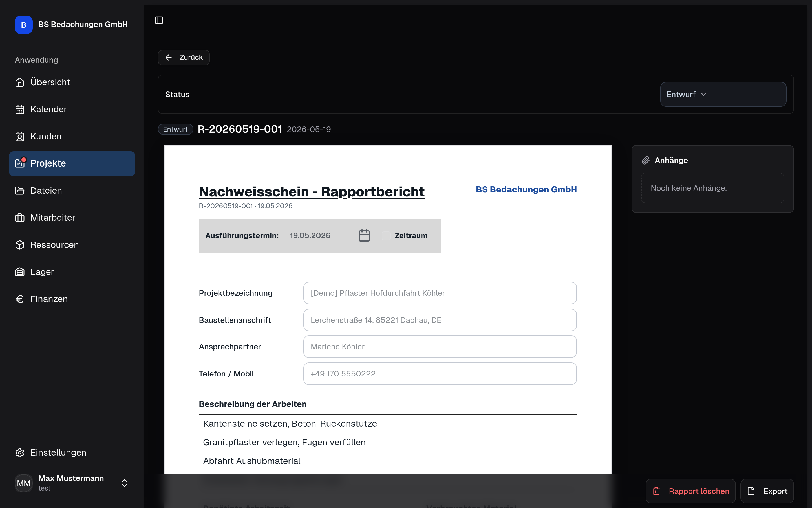Click the Nachweisschein - Rapportbericht heading
This screenshot has width=812, height=508.
point(312,192)
